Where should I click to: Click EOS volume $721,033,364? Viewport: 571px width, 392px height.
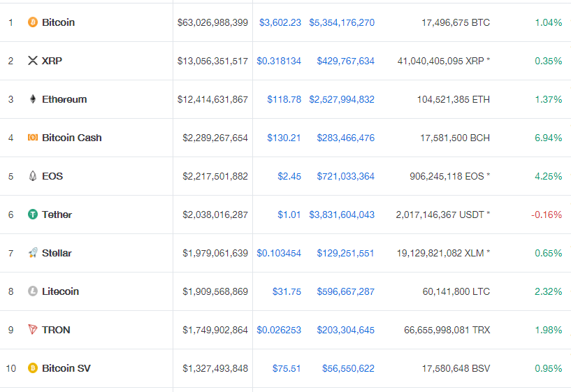coord(345,176)
